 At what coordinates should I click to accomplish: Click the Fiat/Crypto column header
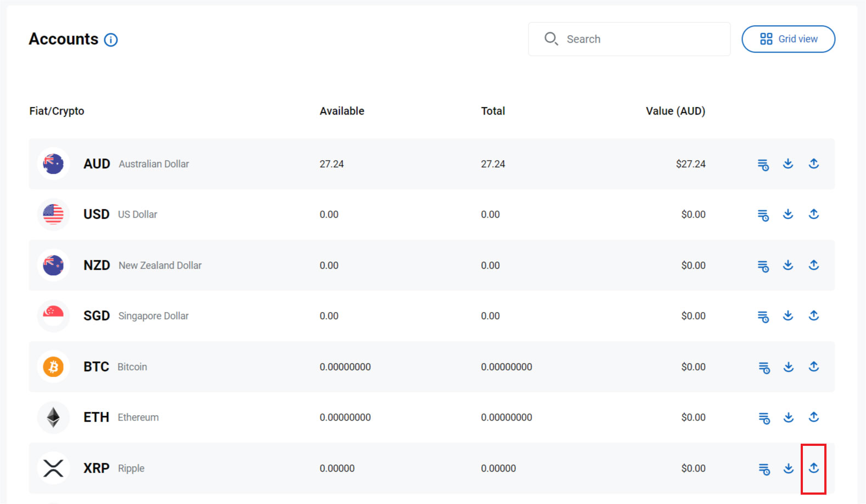click(x=57, y=111)
